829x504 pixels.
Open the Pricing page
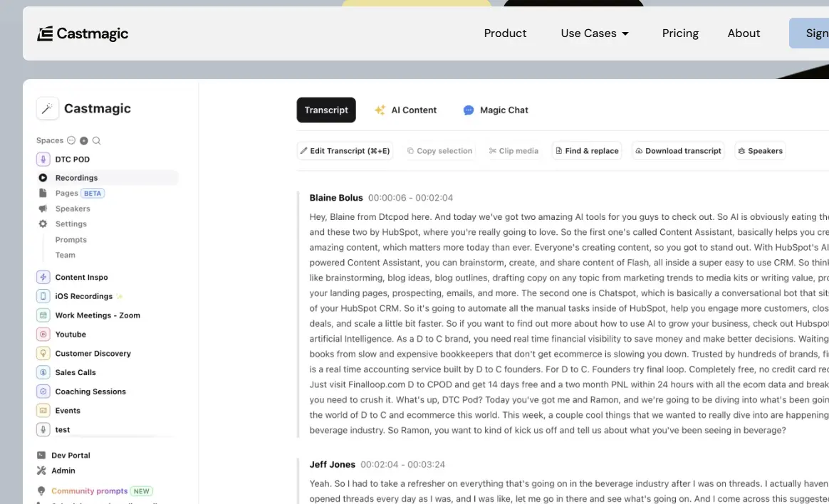(x=680, y=33)
